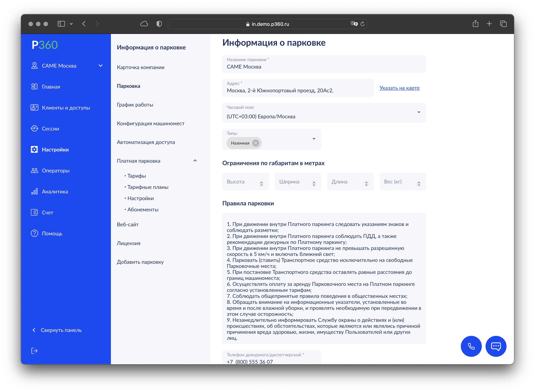
Task: Click the Помощь sidebar label
Action: (x=52, y=233)
